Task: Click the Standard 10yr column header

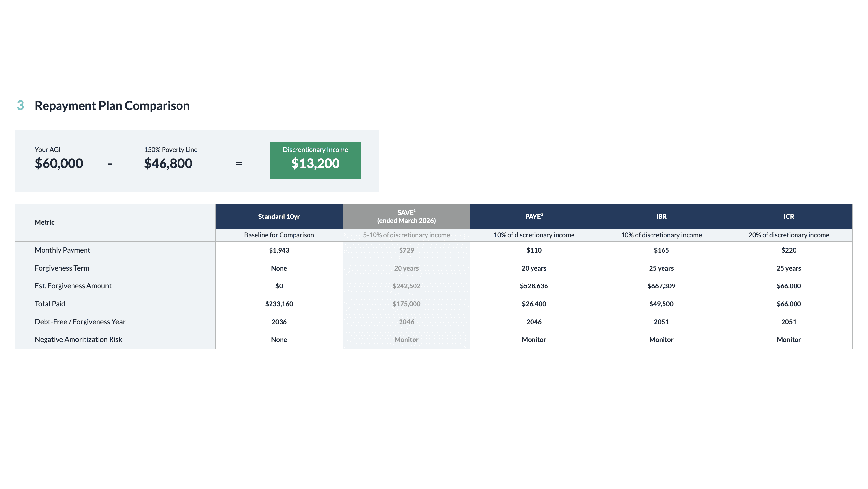Action: click(x=279, y=216)
